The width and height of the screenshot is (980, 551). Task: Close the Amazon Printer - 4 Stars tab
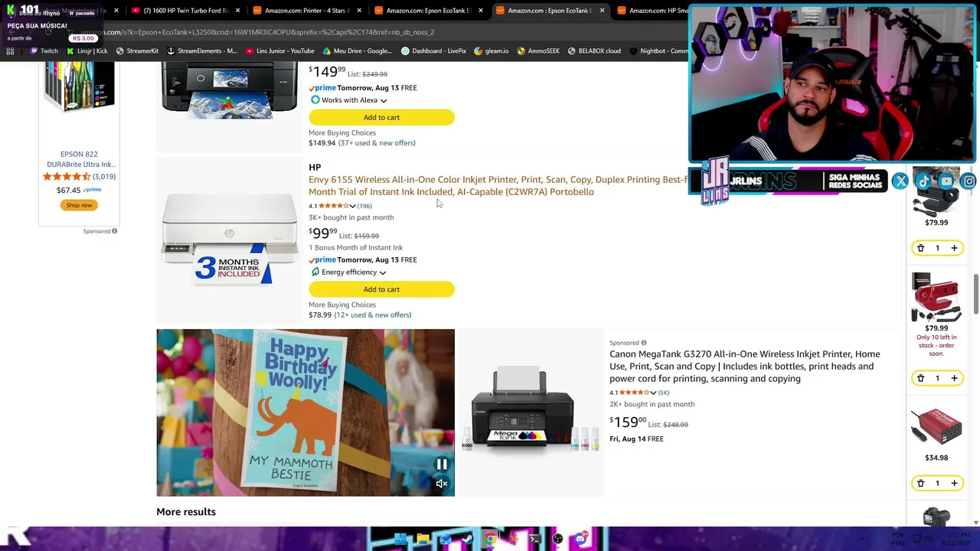[359, 11]
